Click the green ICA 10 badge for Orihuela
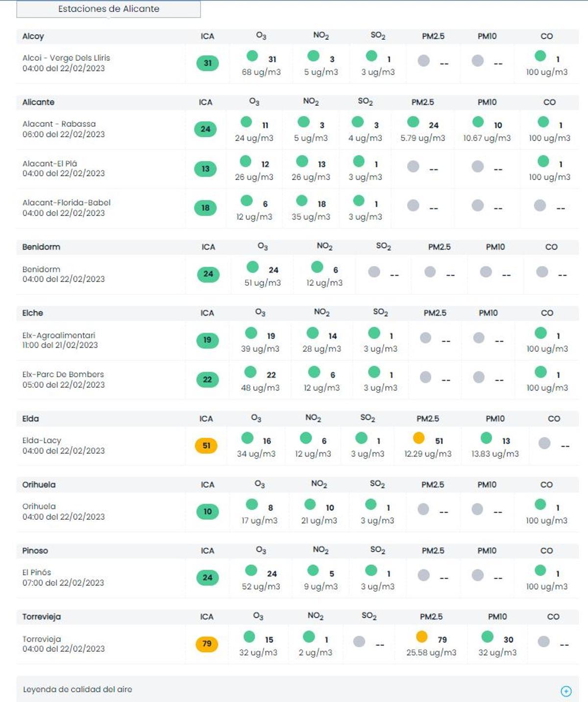 [x=208, y=511]
